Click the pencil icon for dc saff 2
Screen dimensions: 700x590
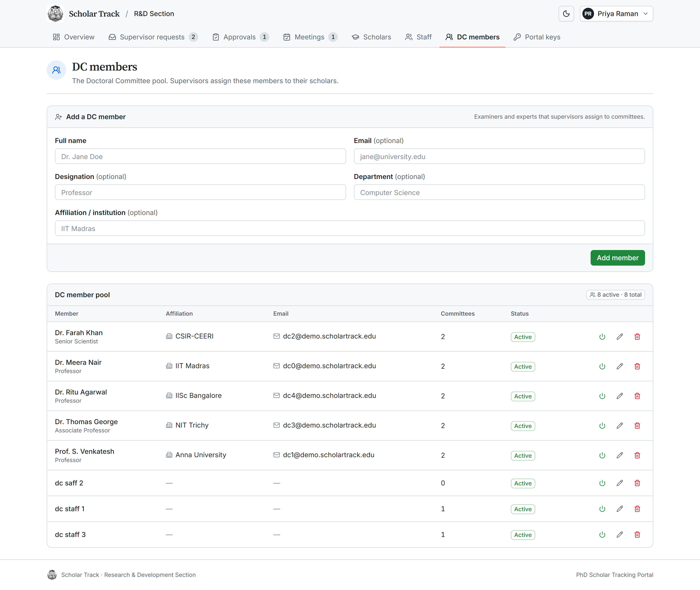pos(620,483)
